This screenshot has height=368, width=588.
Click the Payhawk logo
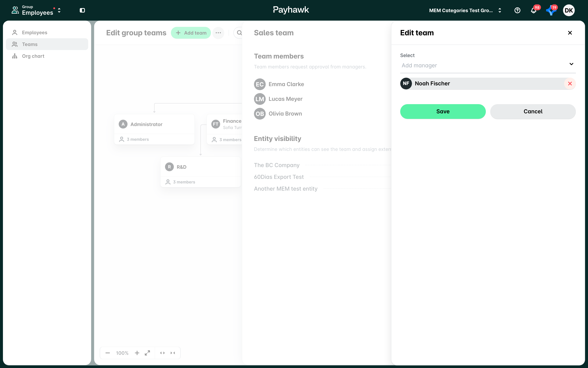tap(291, 10)
